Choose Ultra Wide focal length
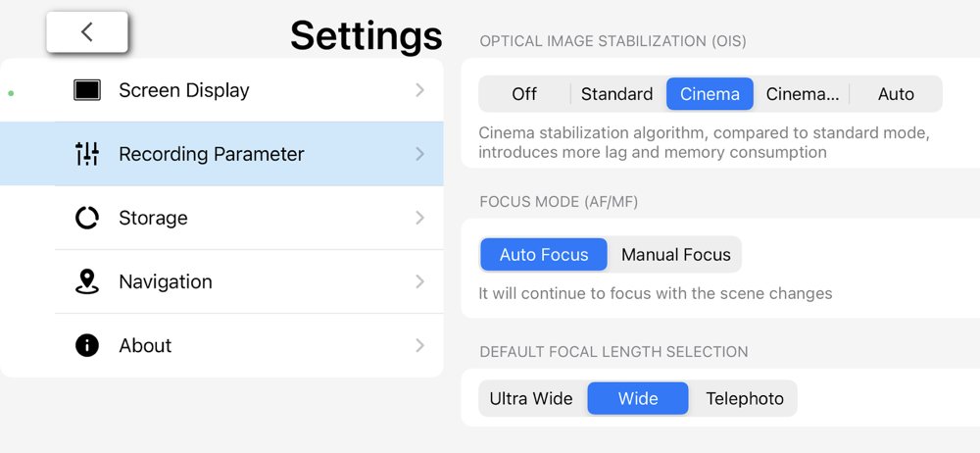 pos(531,399)
